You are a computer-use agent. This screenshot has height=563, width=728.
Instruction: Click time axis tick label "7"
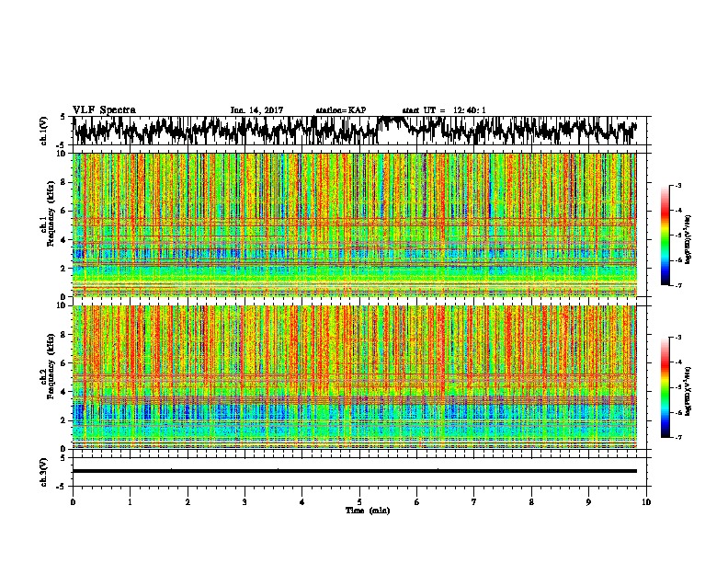pyautogui.click(x=474, y=502)
